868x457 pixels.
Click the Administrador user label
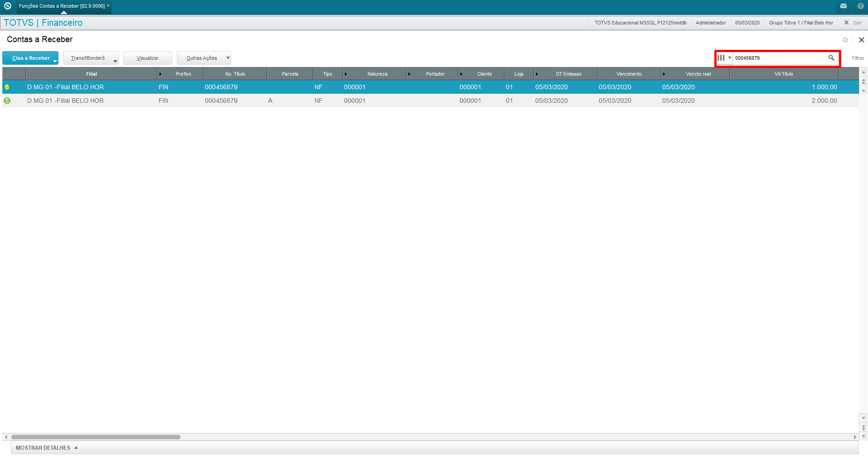[x=711, y=23]
